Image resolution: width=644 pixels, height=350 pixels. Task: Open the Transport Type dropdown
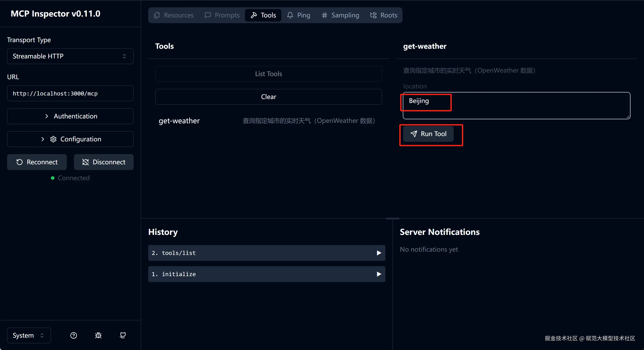[x=70, y=56]
